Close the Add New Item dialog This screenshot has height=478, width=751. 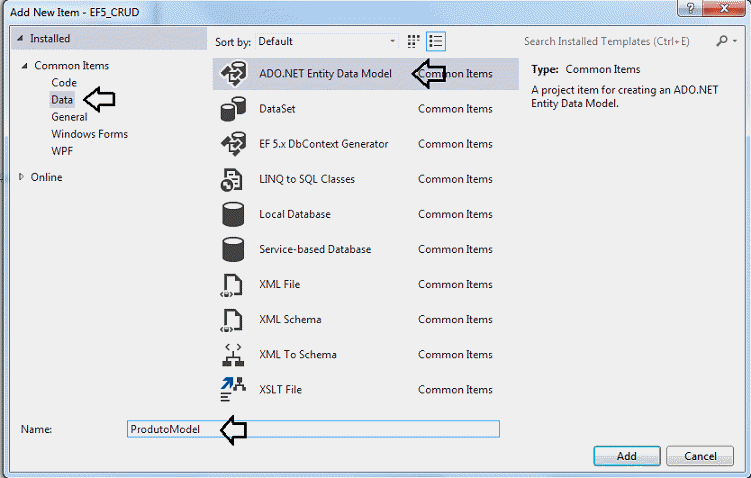point(723,8)
